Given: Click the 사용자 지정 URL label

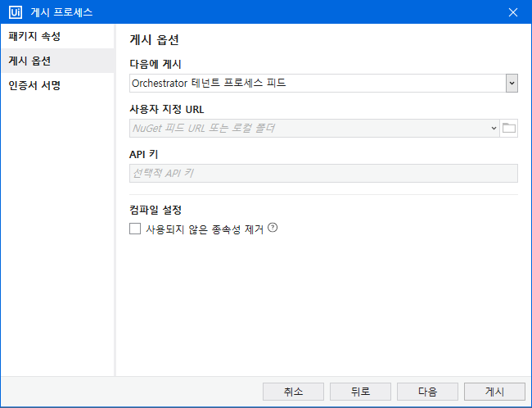Looking at the screenshot, I should (x=167, y=110).
